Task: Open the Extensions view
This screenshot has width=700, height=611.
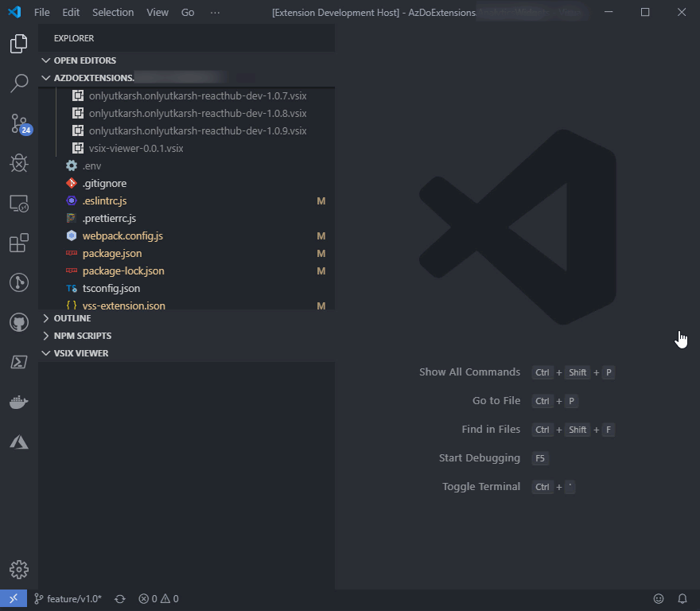Action: (19, 243)
